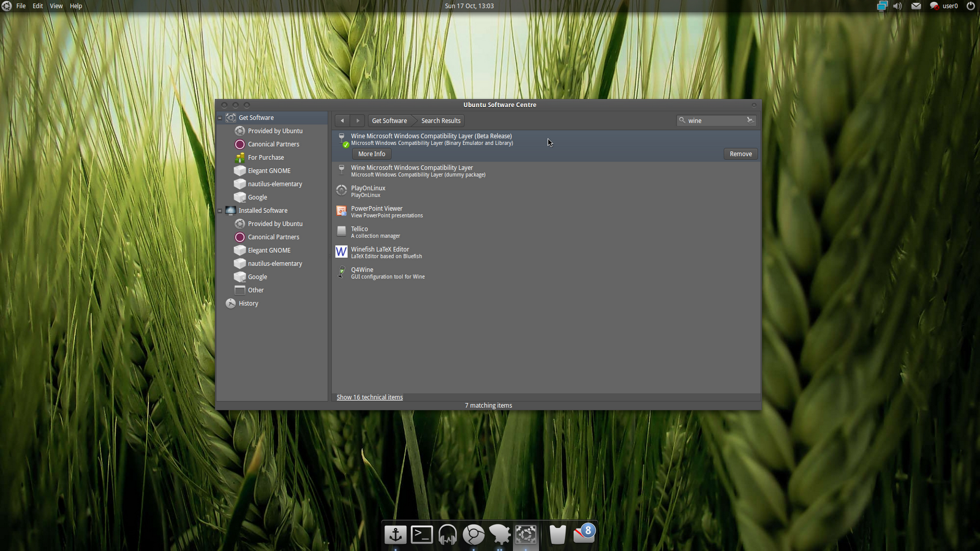Image resolution: width=980 pixels, height=551 pixels.
Task: Open the headphones music player in dock
Action: point(448,535)
